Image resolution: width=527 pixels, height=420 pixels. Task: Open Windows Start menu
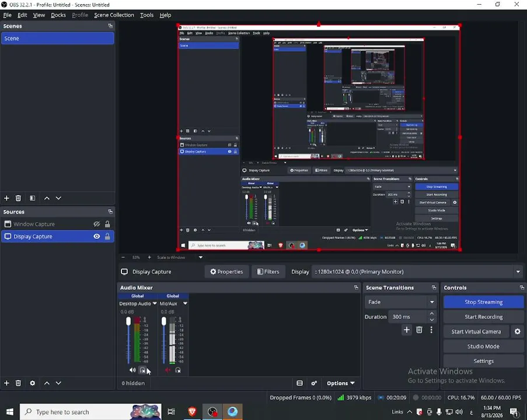10,412
